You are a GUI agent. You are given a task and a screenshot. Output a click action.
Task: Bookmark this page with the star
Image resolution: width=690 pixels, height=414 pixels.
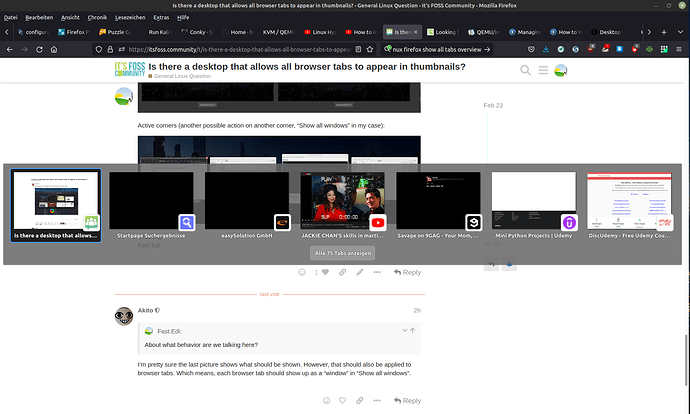(370, 50)
